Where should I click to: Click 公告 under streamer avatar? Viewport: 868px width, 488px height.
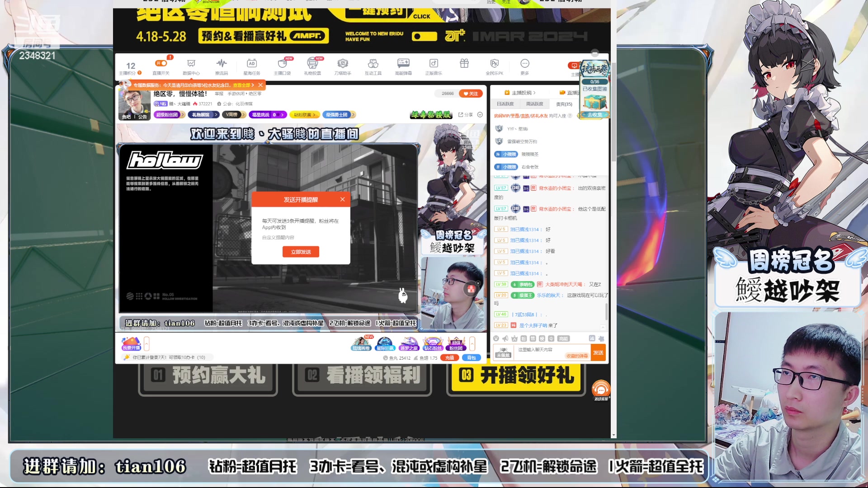point(143,117)
